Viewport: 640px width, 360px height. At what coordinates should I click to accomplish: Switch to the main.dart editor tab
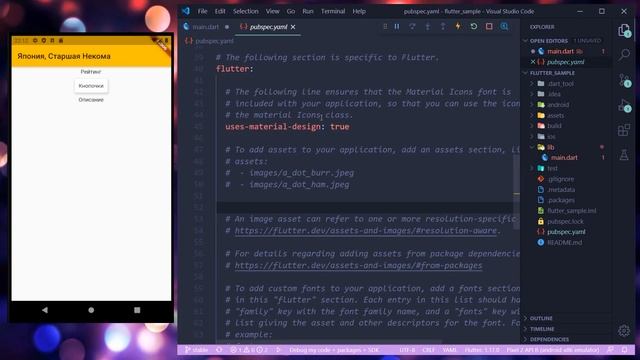pyautogui.click(x=206, y=27)
